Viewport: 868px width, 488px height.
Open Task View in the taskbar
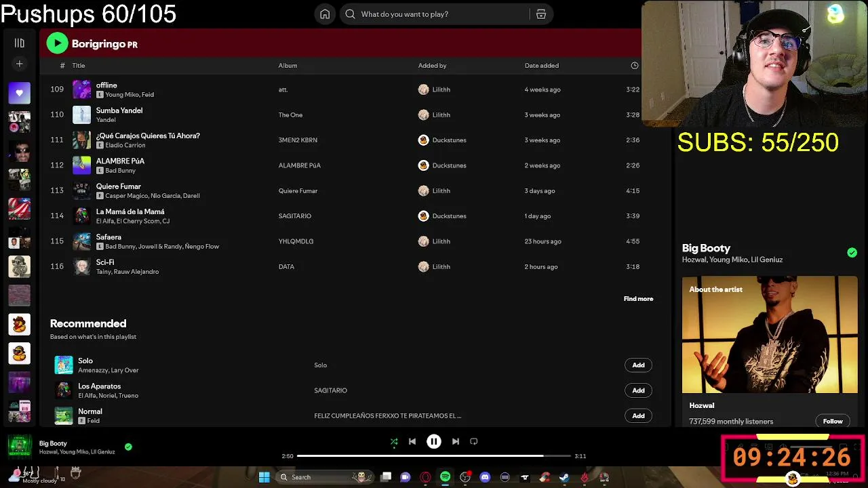point(386,477)
